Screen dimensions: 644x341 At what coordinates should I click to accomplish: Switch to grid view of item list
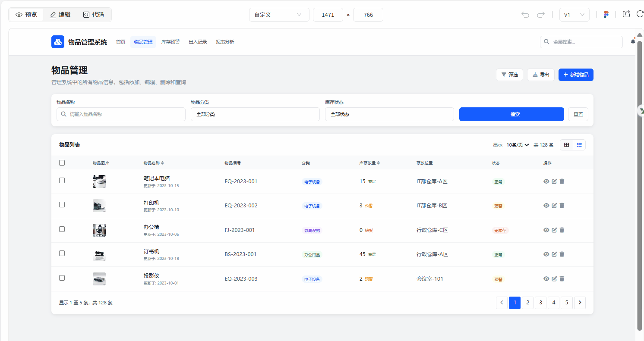[x=567, y=145]
